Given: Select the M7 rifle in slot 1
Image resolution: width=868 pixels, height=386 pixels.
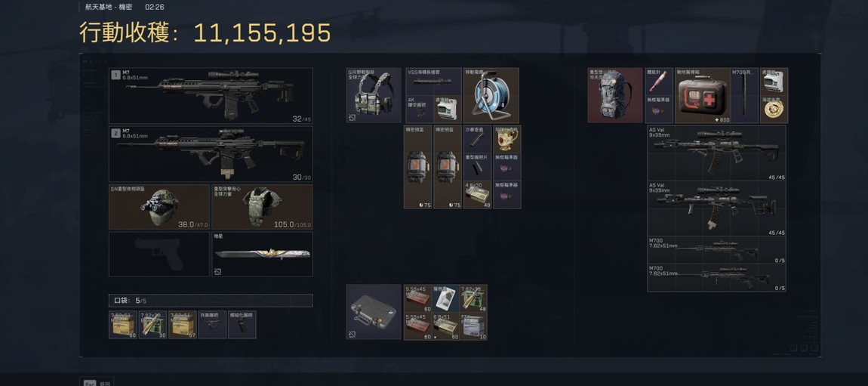Looking at the screenshot, I should coord(211,96).
